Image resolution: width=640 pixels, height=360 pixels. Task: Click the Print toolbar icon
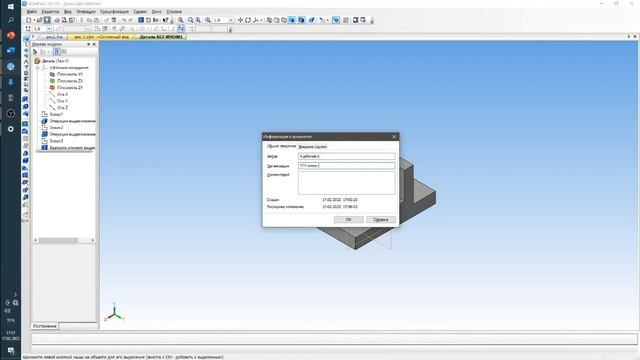[57, 20]
